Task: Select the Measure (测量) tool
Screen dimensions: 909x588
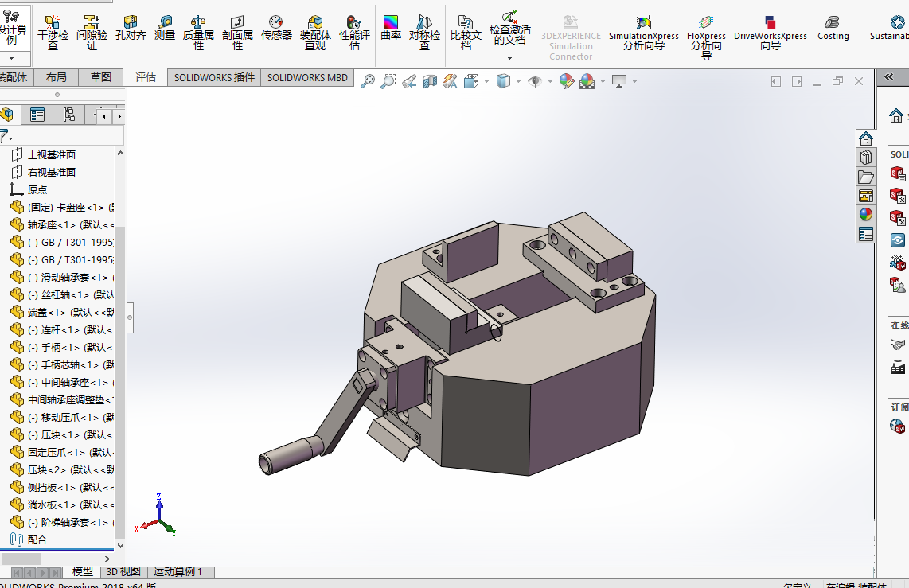Action: (x=165, y=29)
